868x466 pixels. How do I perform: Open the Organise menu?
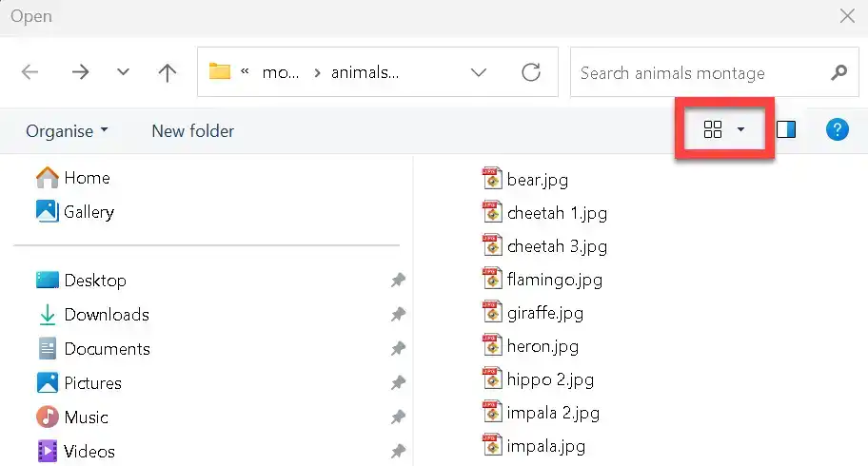[67, 131]
